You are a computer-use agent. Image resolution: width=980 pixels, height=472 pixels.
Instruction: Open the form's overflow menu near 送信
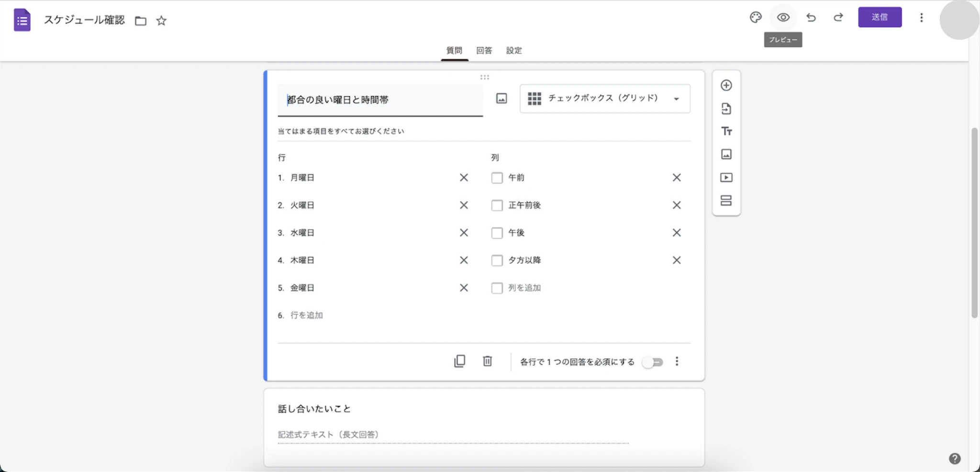pos(920,17)
